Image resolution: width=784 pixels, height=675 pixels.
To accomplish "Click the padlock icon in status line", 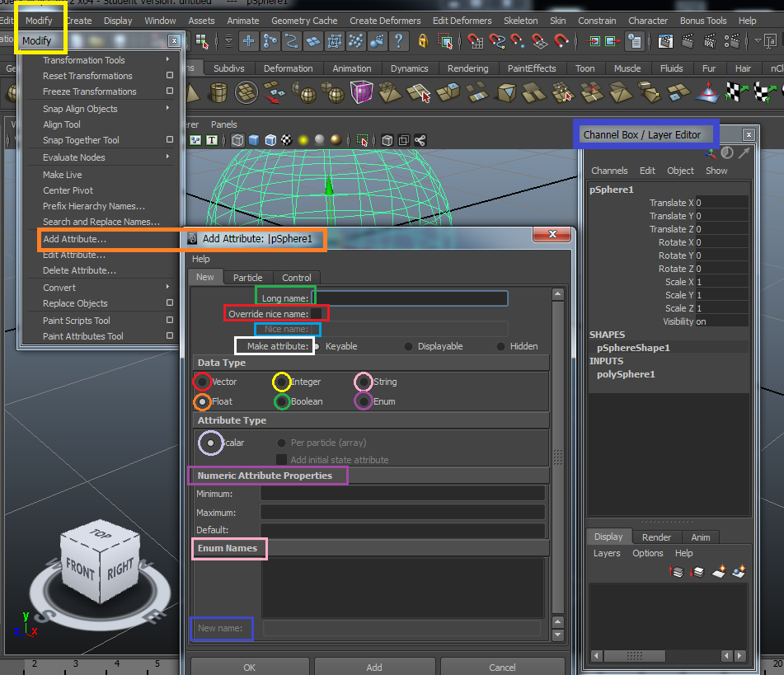I will click(423, 40).
